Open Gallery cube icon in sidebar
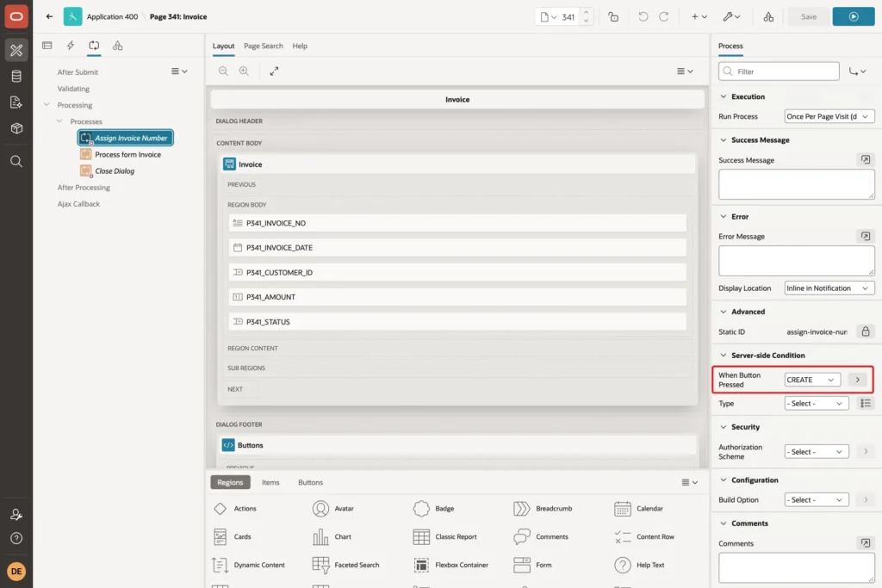The width and height of the screenshot is (882, 588). click(16, 128)
